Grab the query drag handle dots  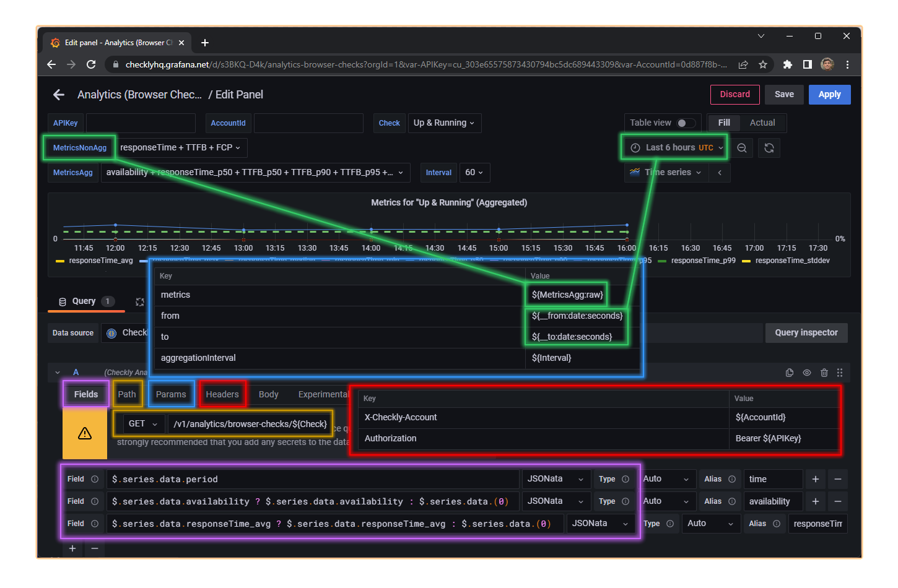coord(840,372)
